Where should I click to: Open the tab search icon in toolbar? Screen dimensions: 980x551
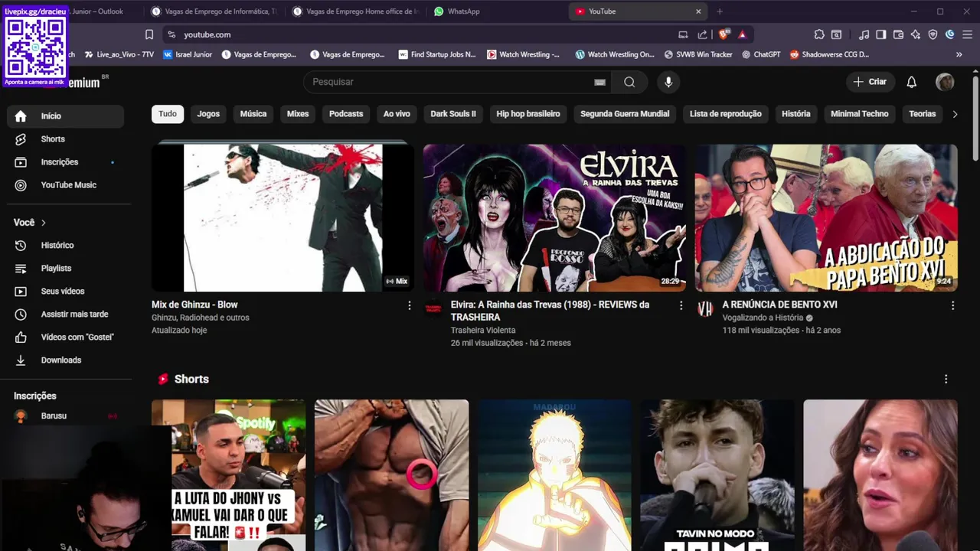pyautogui.click(x=836, y=34)
